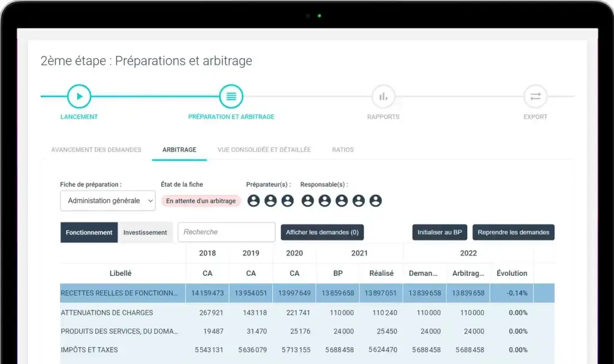Image resolution: width=614 pixels, height=364 pixels.
Task: Click the Lancement play step icon
Action: (79, 96)
